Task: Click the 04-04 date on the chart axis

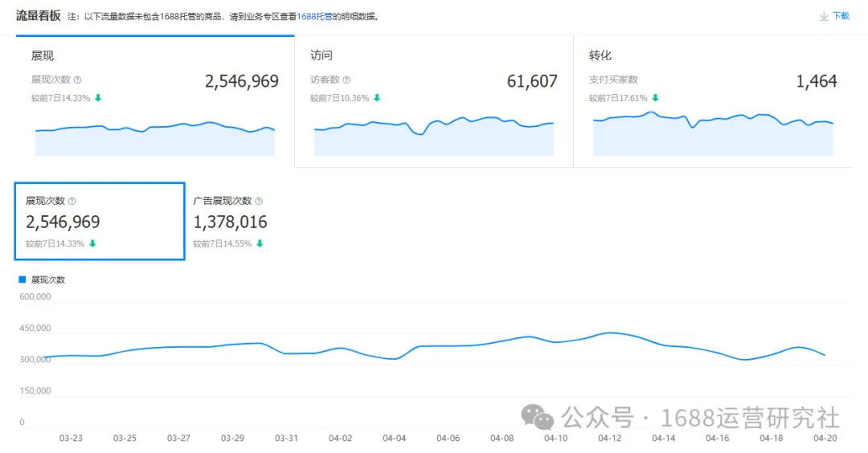Action: click(x=394, y=438)
